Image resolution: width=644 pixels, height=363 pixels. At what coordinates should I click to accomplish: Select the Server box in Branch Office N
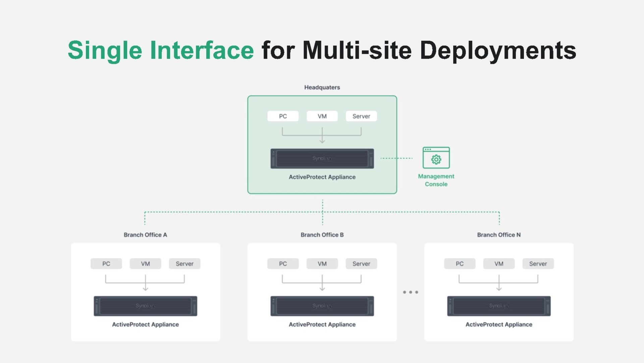(538, 264)
